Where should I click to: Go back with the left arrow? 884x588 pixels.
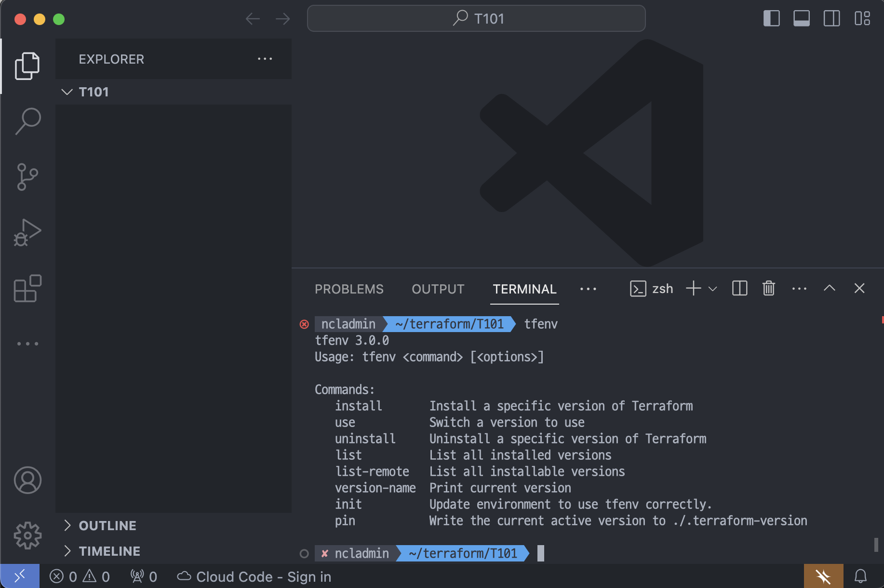(253, 19)
